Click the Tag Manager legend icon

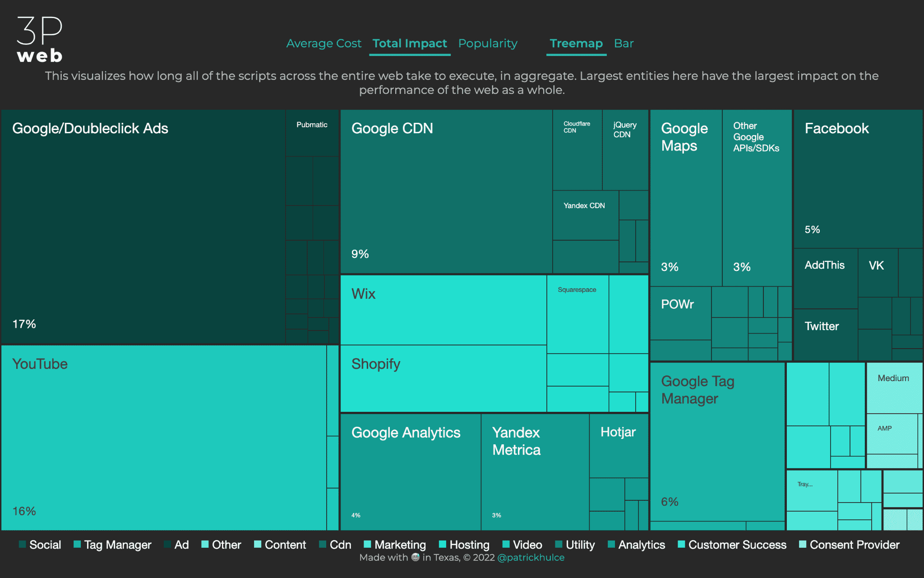pos(69,549)
